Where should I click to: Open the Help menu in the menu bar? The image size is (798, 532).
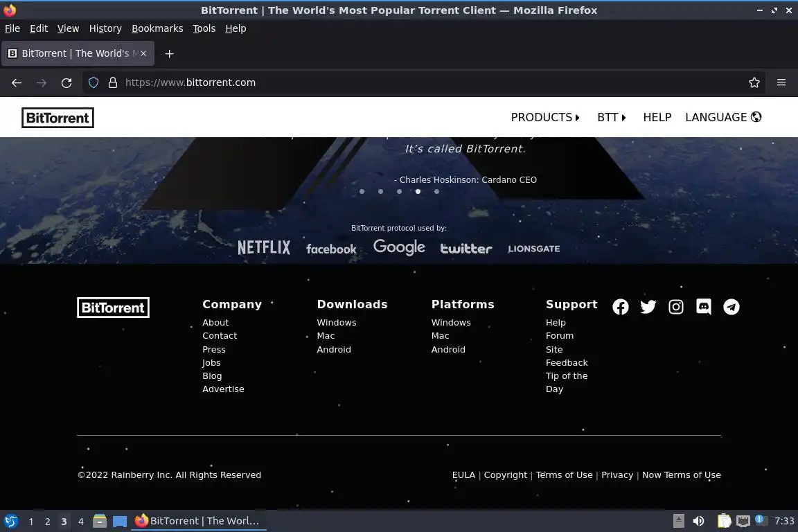coord(236,28)
